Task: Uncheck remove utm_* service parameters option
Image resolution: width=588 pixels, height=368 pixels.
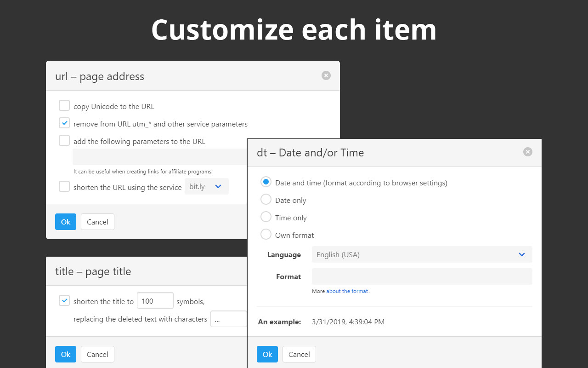Action: pyautogui.click(x=64, y=123)
